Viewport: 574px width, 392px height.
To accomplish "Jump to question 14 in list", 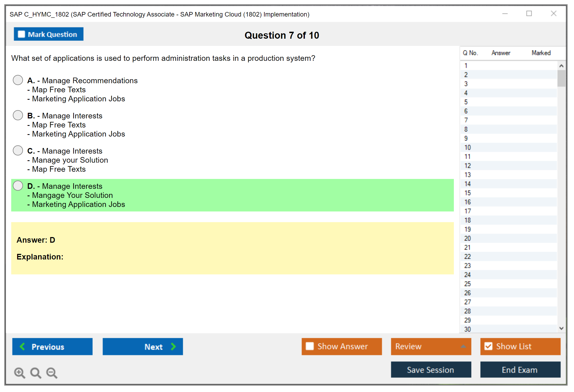I will click(467, 184).
